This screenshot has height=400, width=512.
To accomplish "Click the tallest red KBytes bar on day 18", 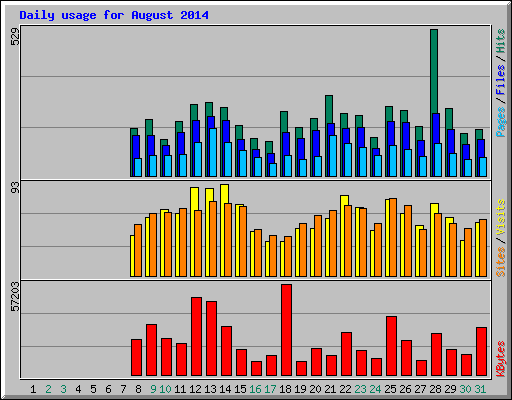I will point(286,330).
